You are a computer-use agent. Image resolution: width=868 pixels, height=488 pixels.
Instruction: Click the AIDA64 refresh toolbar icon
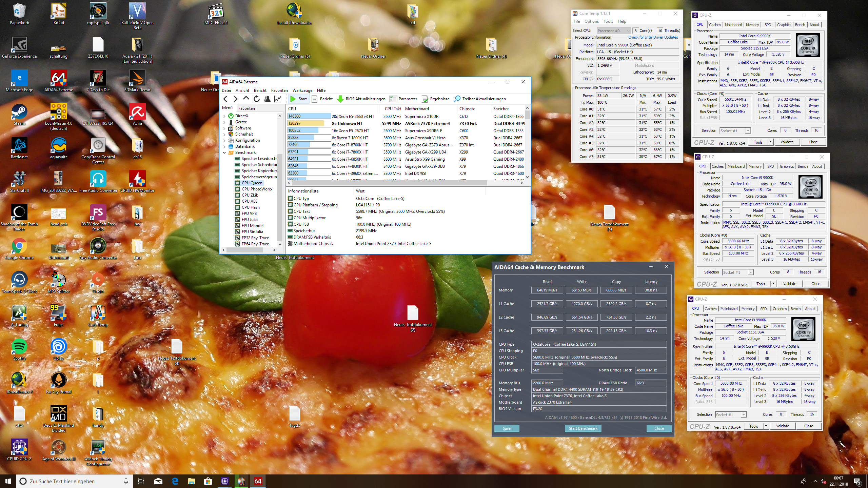click(257, 99)
